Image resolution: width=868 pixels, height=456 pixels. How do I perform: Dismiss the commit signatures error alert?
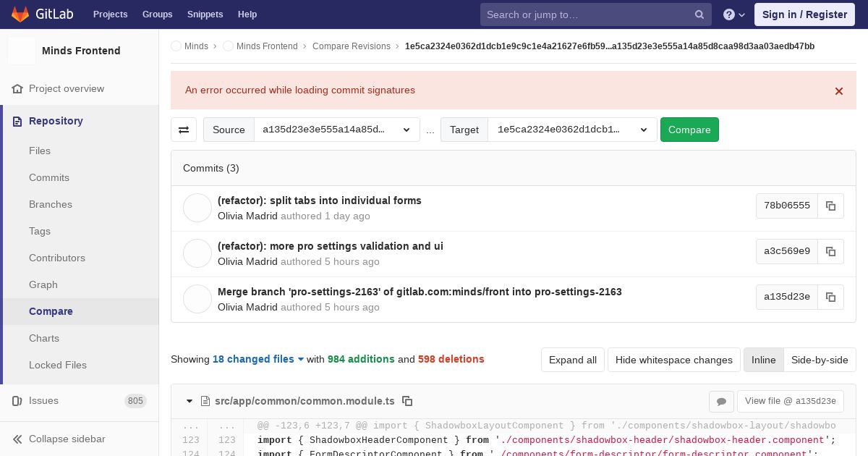839,91
